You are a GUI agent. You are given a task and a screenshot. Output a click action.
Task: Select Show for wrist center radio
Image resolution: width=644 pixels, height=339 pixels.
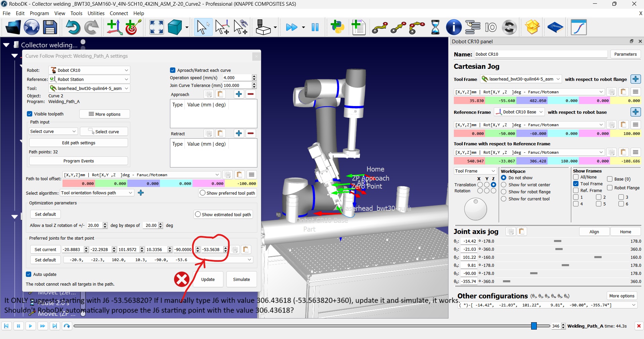[x=504, y=185]
